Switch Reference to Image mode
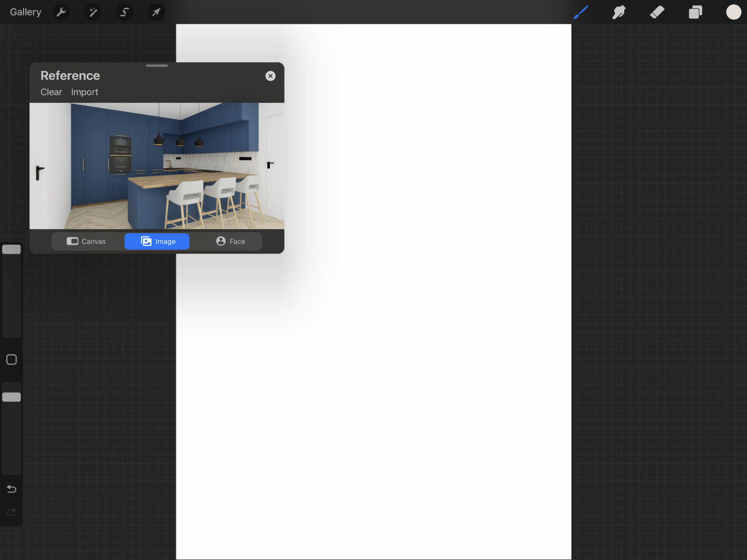Screen dimensions: 747x560 click(157, 241)
